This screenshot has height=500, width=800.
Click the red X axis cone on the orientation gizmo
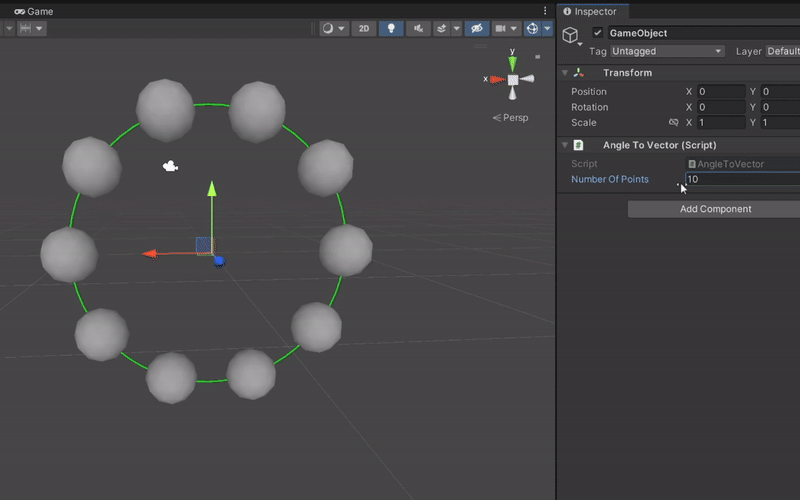(494, 79)
